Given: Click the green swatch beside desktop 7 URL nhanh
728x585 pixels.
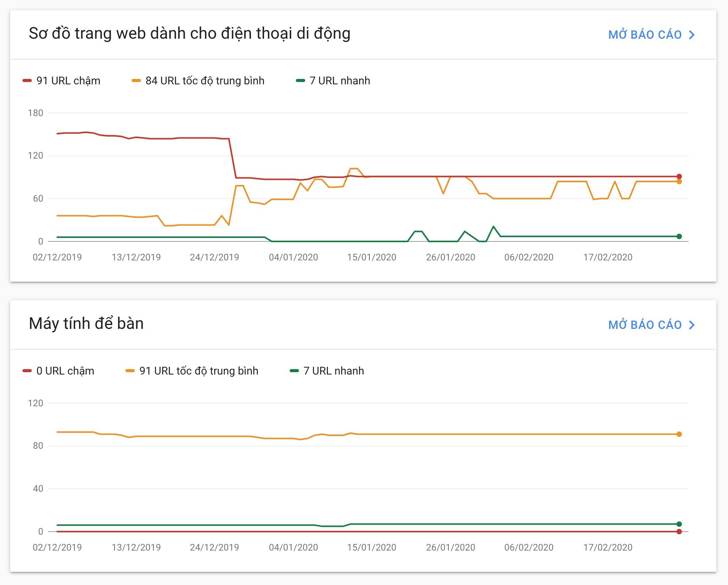Looking at the screenshot, I should pyautogui.click(x=294, y=371).
